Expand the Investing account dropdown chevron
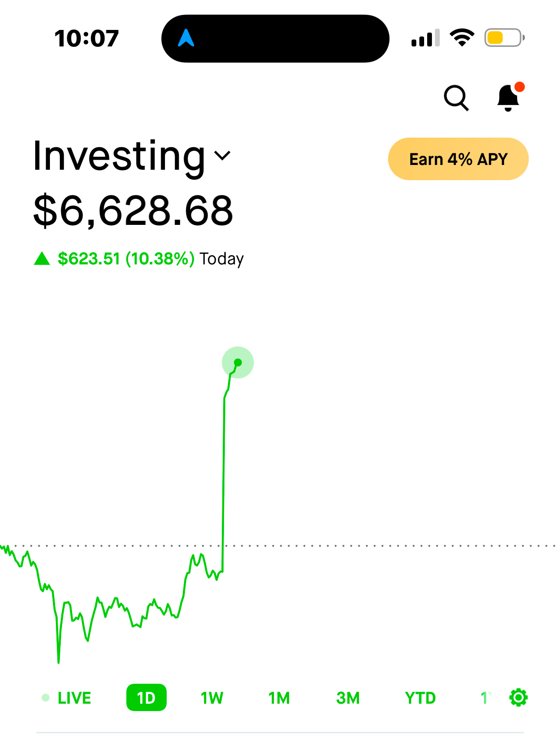 [223, 155]
